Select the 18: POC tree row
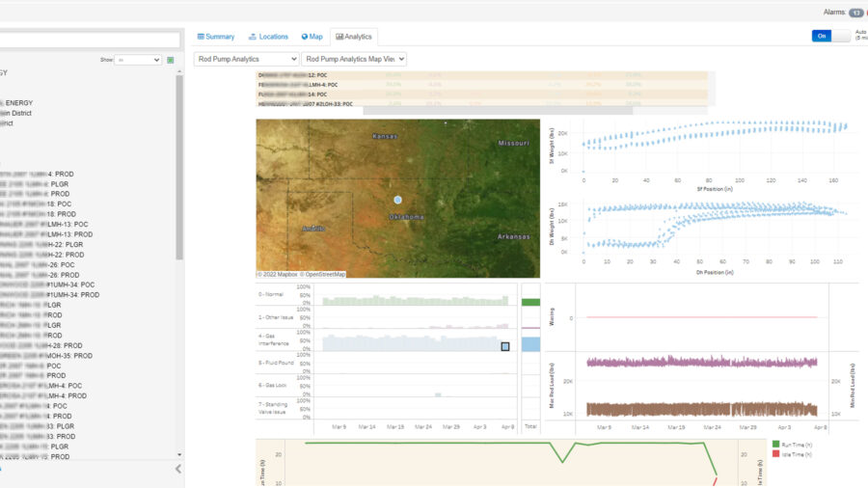Image resolution: width=868 pixels, height=488 pixels. click(36, 203)
